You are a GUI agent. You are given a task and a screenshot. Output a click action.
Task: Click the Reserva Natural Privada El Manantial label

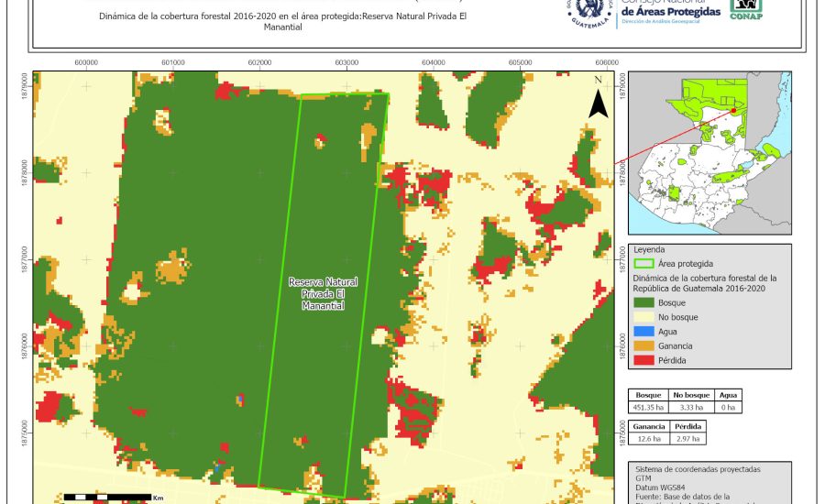coord(323,294)
